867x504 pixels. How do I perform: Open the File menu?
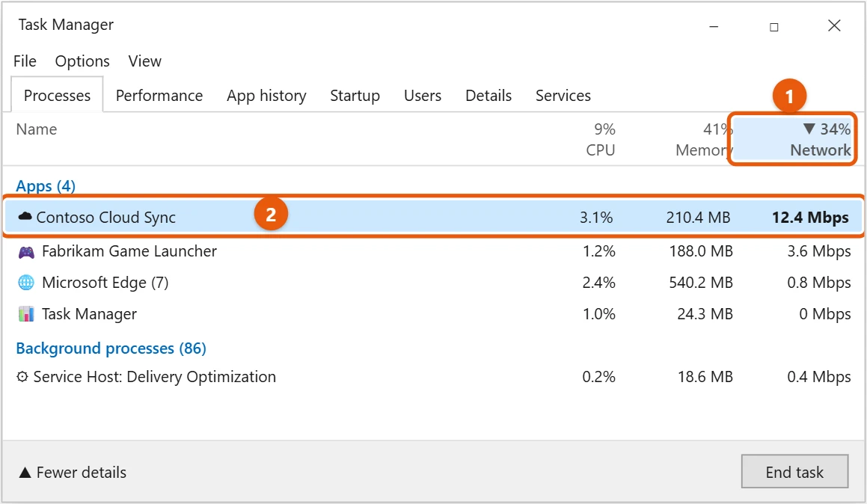[25, 61]
